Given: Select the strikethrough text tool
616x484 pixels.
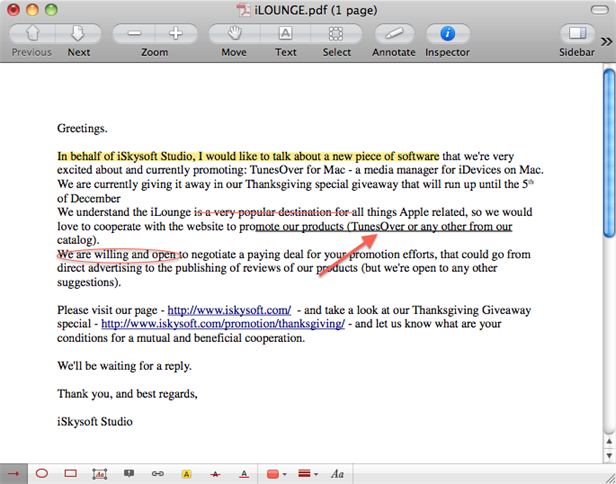Looking at the screenshot, I should coord(215,474).
